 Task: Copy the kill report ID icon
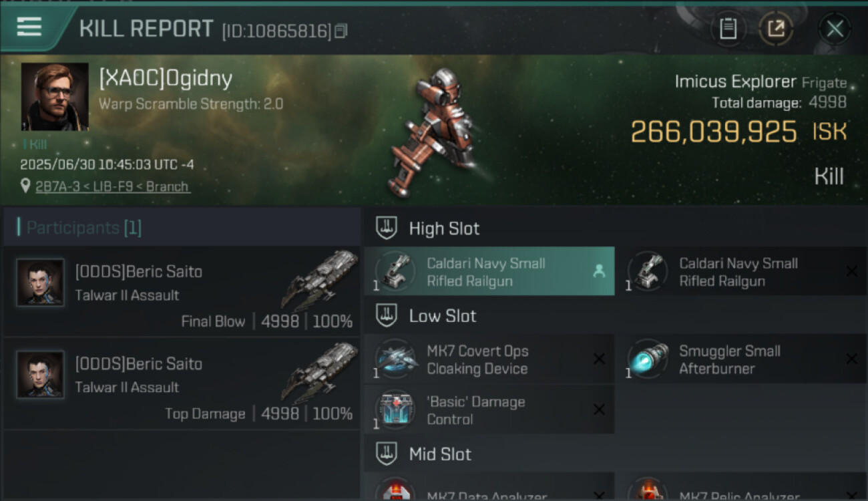[x=341, y=31]
